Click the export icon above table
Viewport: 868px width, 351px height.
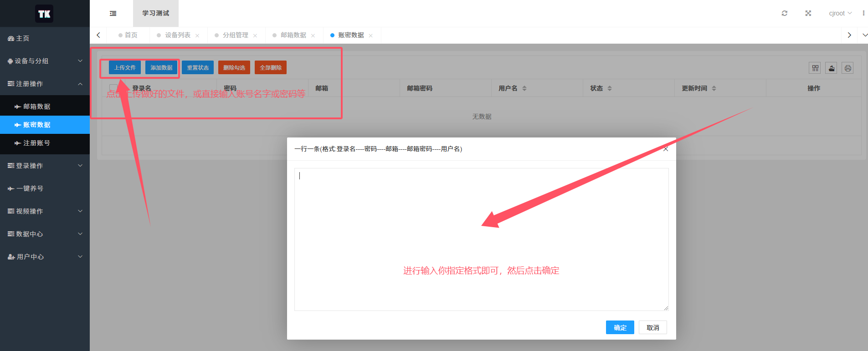pos(832,68)
